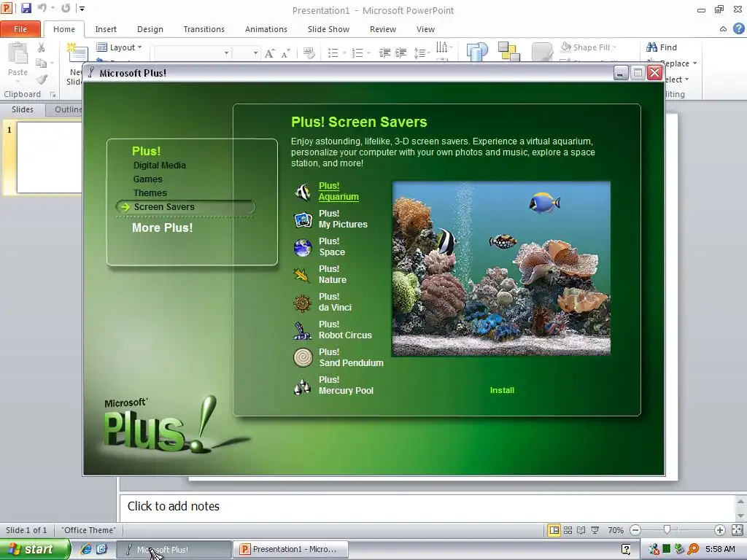Open PowerPoint Help question mark icon
The image size is (747, 560).
tap(739, 28)
